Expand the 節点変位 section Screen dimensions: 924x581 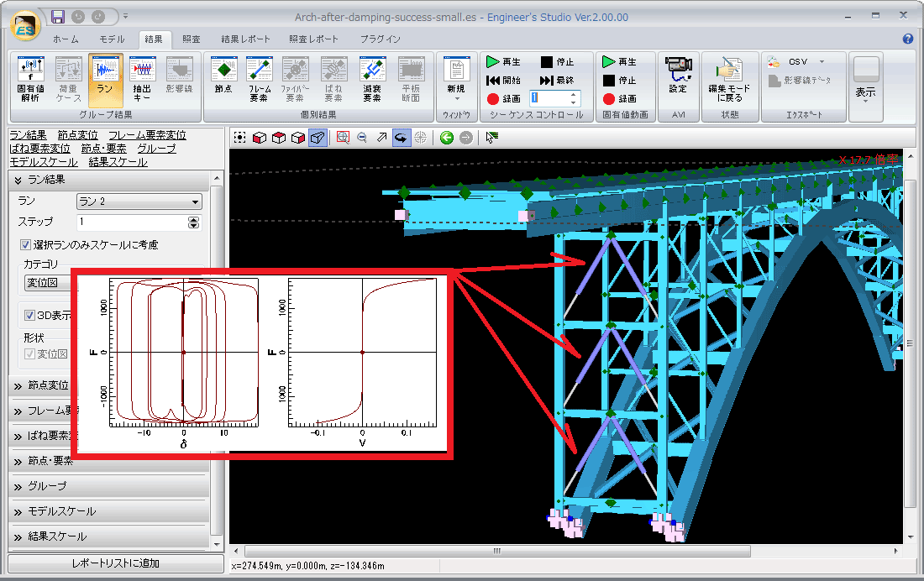click(x=41, y=385)
